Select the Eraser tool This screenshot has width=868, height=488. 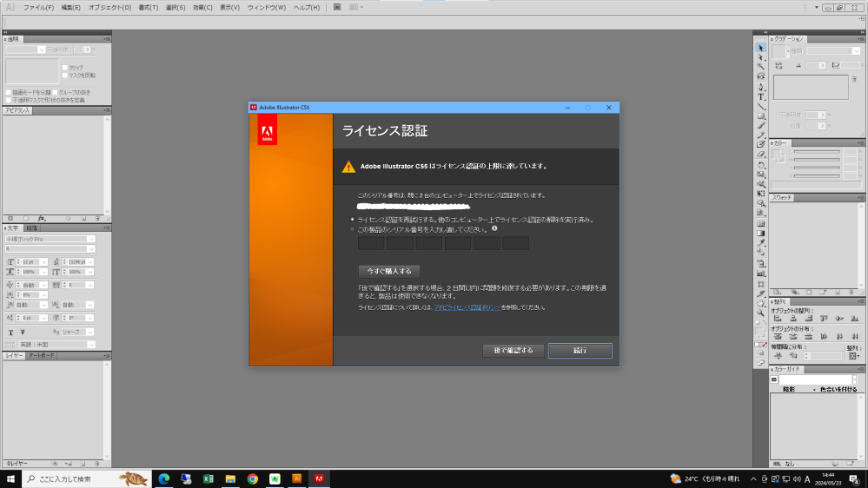click(x=760, y=155)
